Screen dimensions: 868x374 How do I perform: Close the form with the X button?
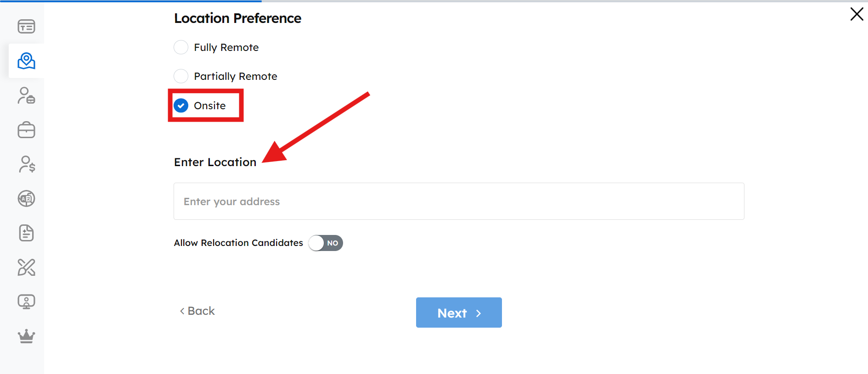tap(857, 14)
